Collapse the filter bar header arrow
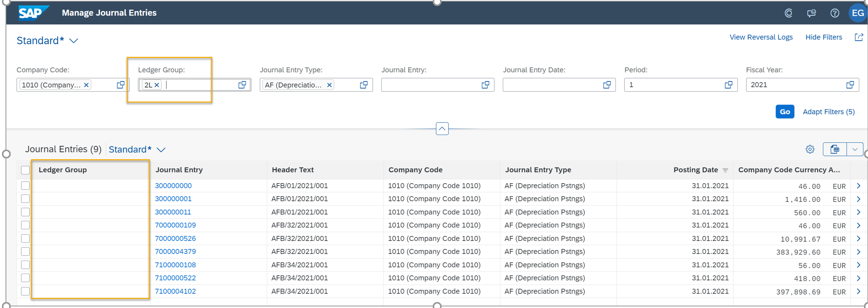 coord(442,129)
